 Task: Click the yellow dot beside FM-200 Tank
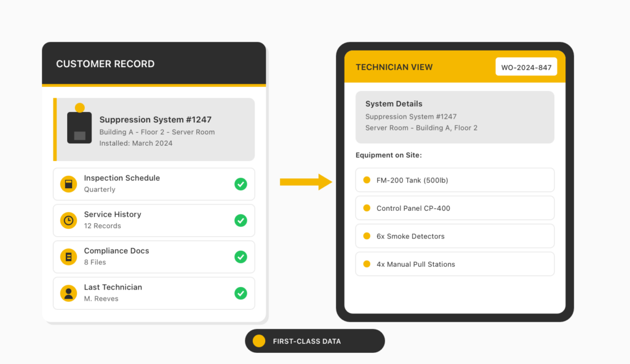click(367, 180)
